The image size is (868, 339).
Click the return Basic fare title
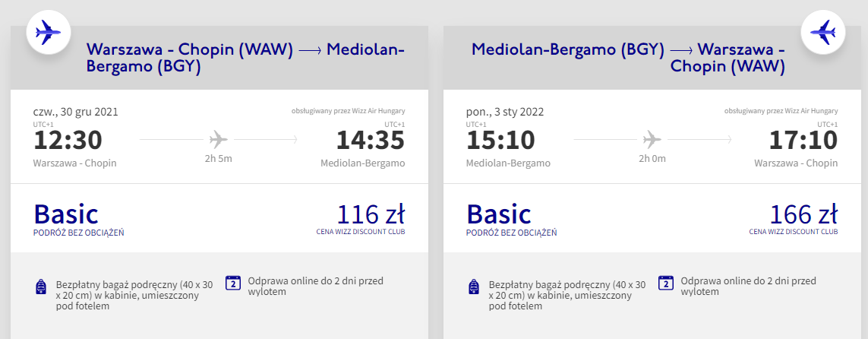[x=499, y=214]
